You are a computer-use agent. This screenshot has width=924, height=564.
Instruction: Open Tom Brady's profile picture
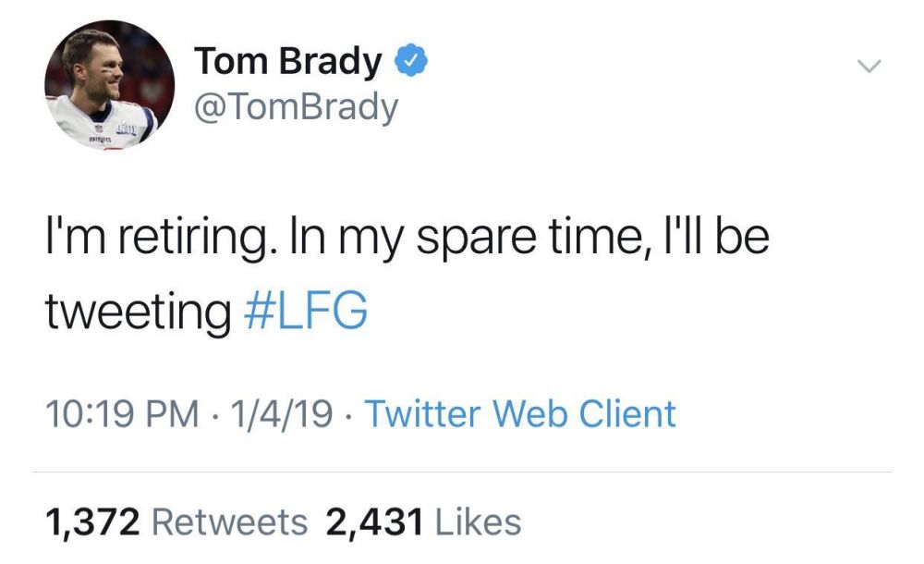(x=109, y=84)
